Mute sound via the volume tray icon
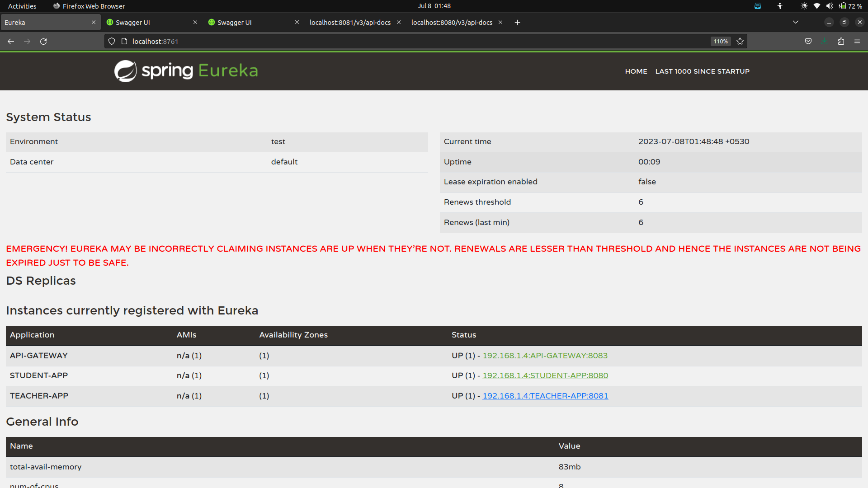The width and height of the screenshot is (868, 488). (830, 6)
